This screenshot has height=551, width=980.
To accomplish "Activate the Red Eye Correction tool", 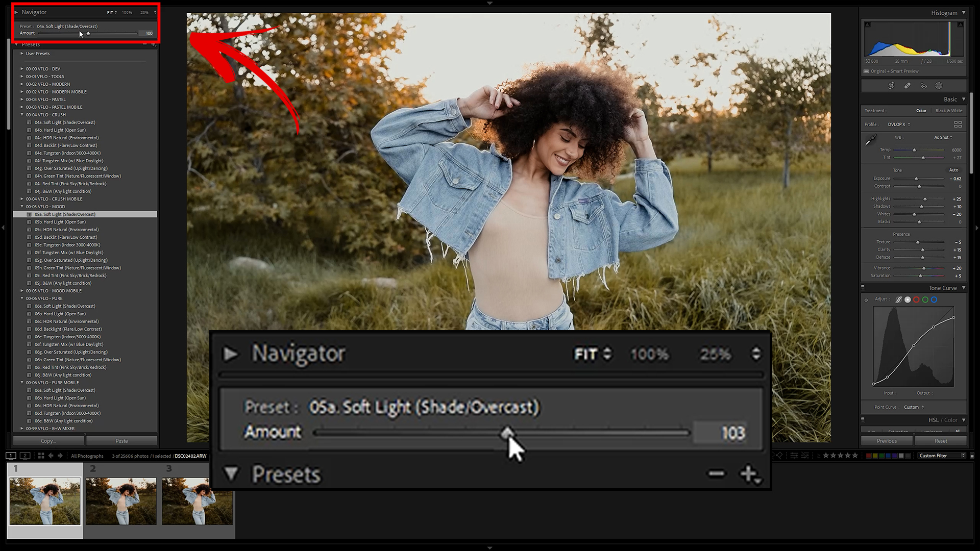I will tap(924, 85).
